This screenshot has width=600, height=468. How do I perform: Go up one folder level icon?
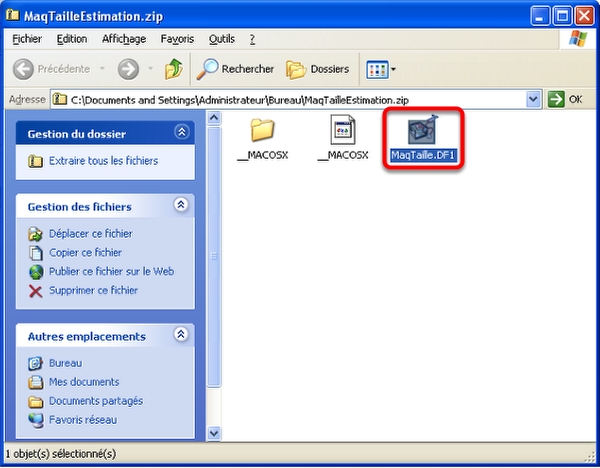[x=174, y=69]
